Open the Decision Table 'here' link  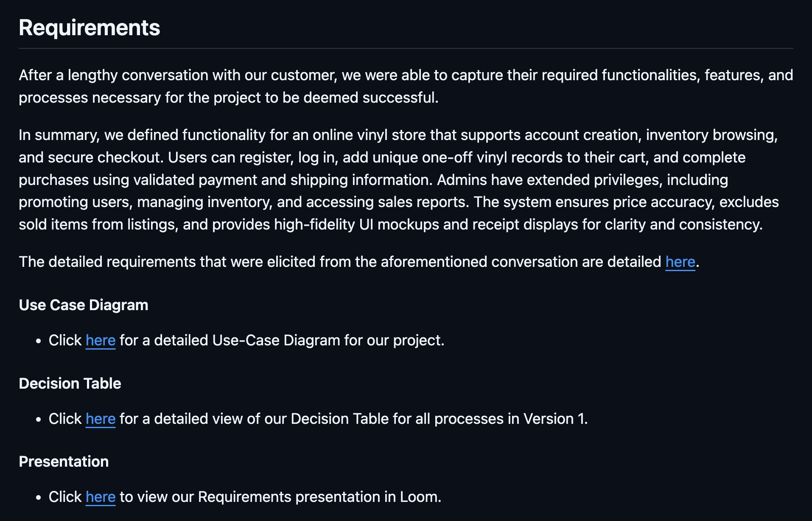point(101,419)
